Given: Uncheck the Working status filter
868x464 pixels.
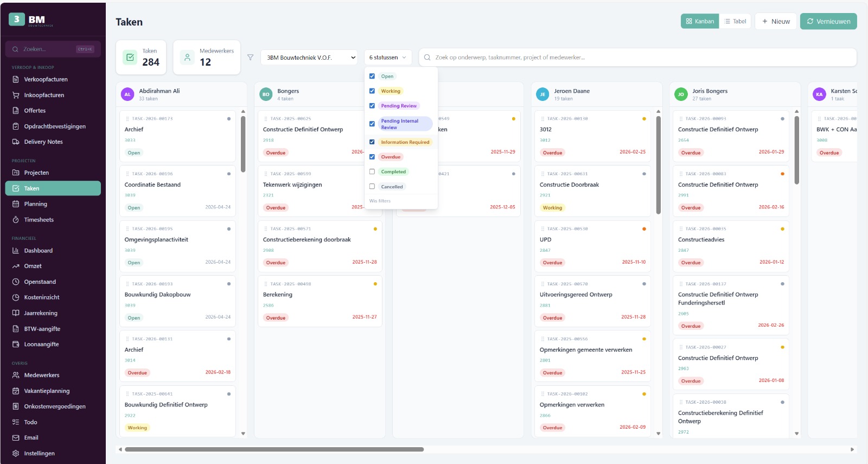Looking at the screenshot, I should point(372,91).
